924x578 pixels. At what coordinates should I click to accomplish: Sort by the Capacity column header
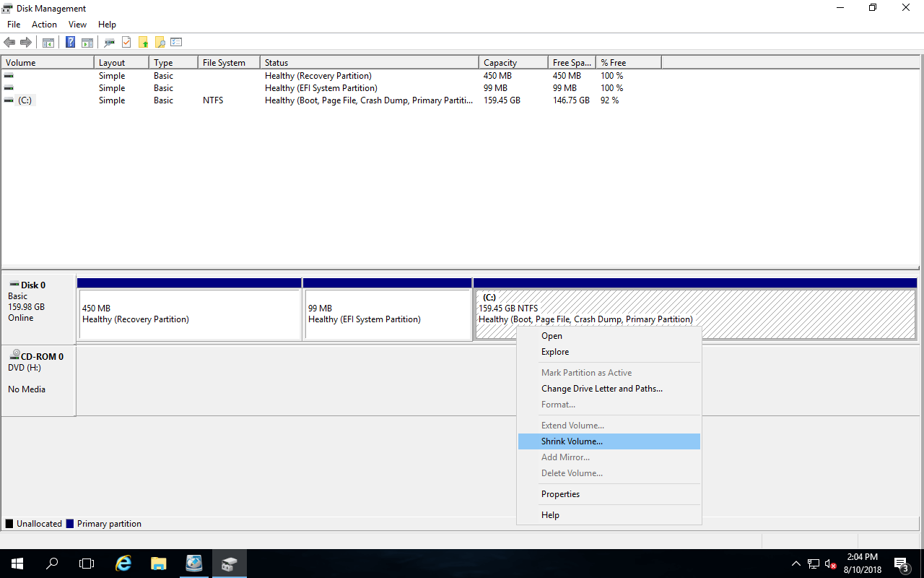[x=513, y=63]
